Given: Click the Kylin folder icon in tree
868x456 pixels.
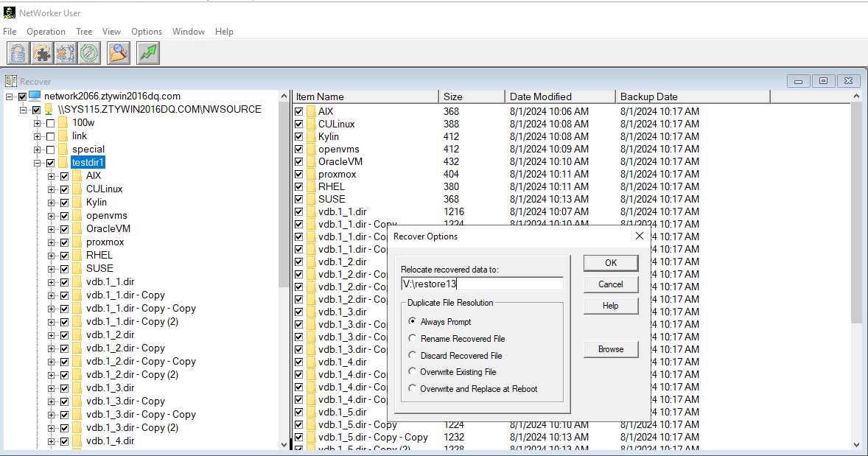Looking at the screenshot, I should 77,203.
